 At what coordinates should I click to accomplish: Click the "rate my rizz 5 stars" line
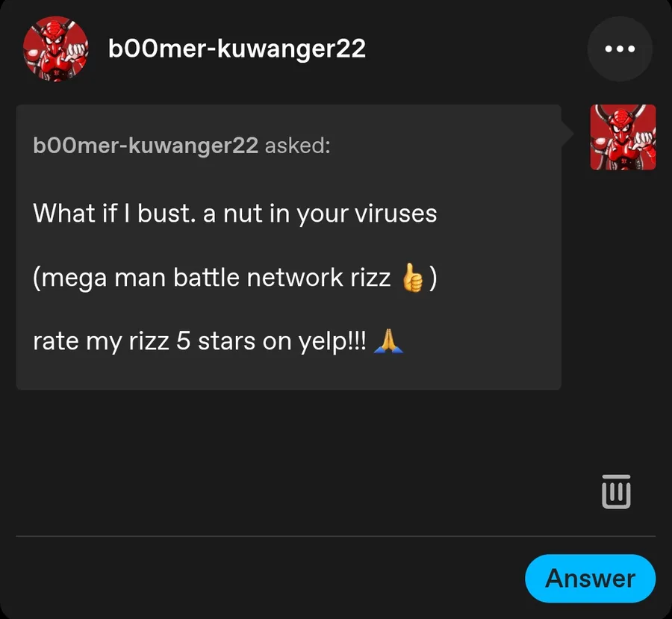(199, 341)
